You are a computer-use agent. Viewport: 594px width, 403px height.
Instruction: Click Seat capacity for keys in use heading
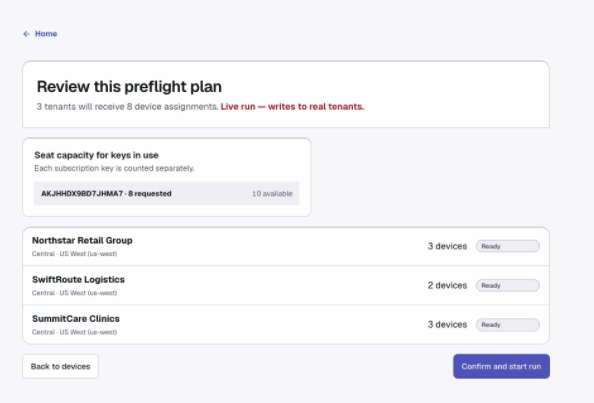pyautogui.click(x=96, y=155)
